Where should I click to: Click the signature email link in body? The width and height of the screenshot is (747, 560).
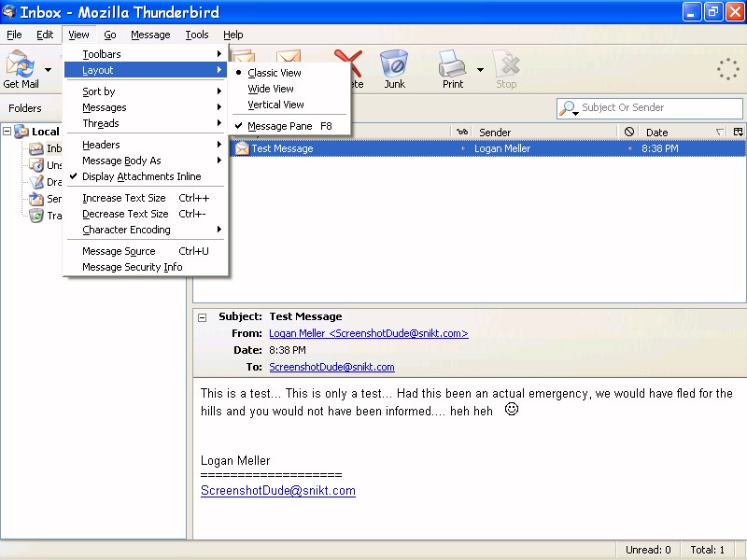pyautogui.click(x=278, y=491)
